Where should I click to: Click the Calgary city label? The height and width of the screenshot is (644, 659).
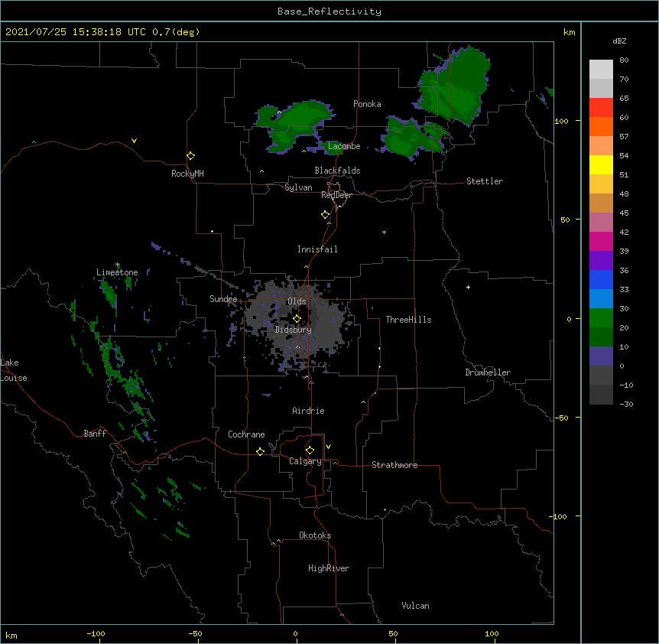coord(305,461)
